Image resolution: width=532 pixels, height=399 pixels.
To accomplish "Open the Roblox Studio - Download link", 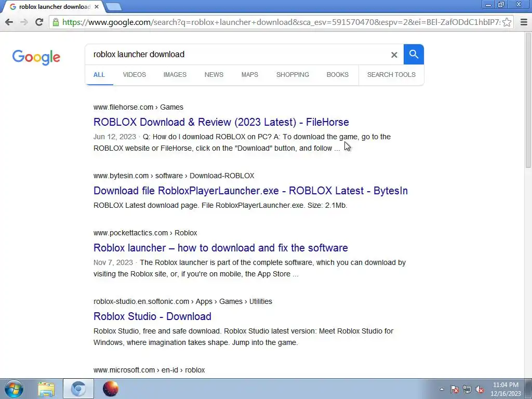I will pos(152,316).
